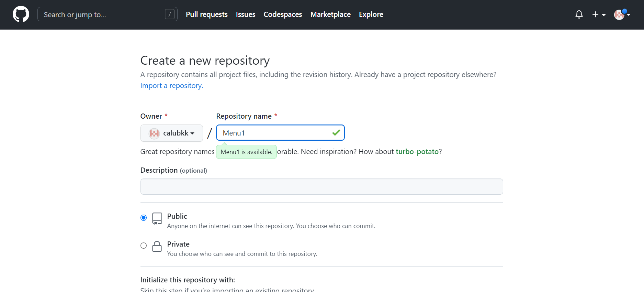644x292 pixels.
Task: Click the public repository book icon
Action: pyautogui.click(x=157, y=218)
